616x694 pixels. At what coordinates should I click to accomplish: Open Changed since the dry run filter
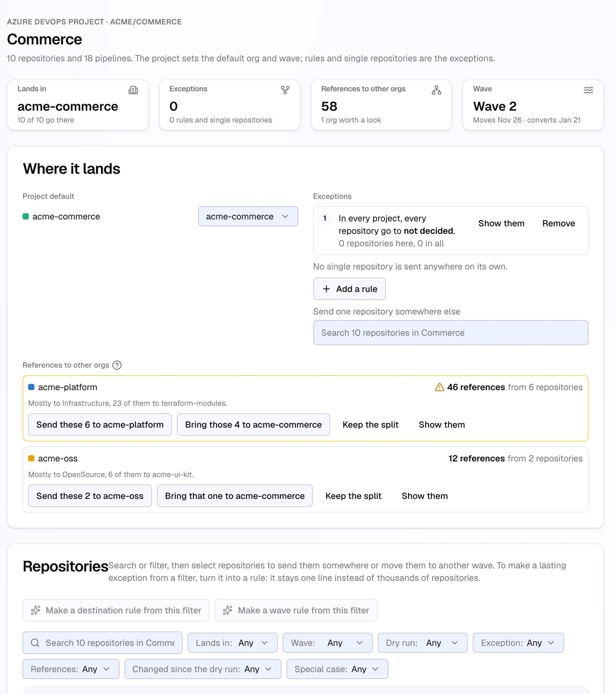tap(203, 669)
